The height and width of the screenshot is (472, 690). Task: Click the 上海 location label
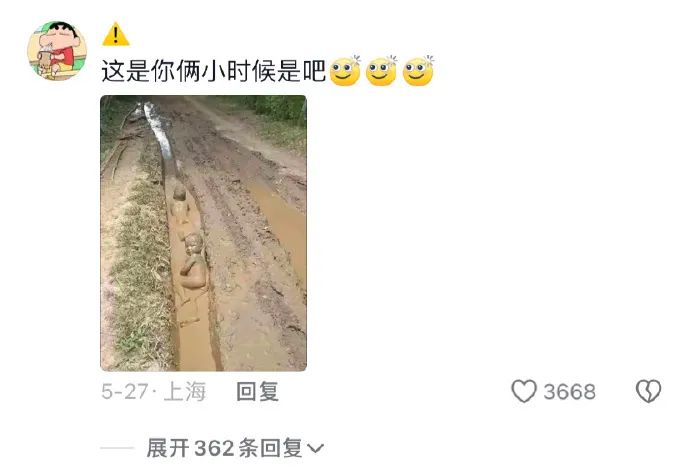pos(184,391)
